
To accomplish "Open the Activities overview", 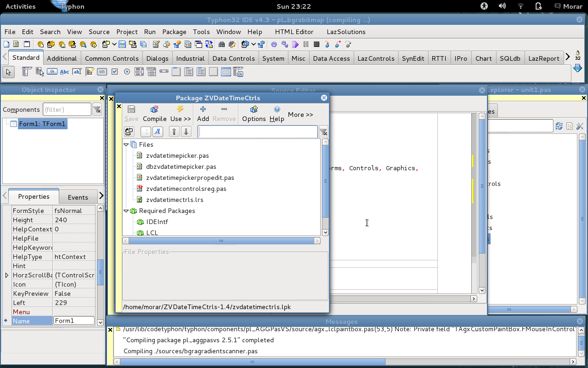I will [x=20, y=6].
